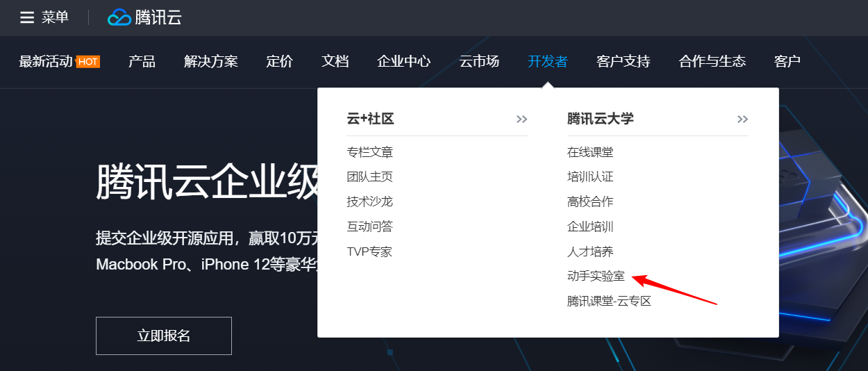This screenshot has height=371, width=868.
Task: Go to 高校合作
Action: pos(590,201)
